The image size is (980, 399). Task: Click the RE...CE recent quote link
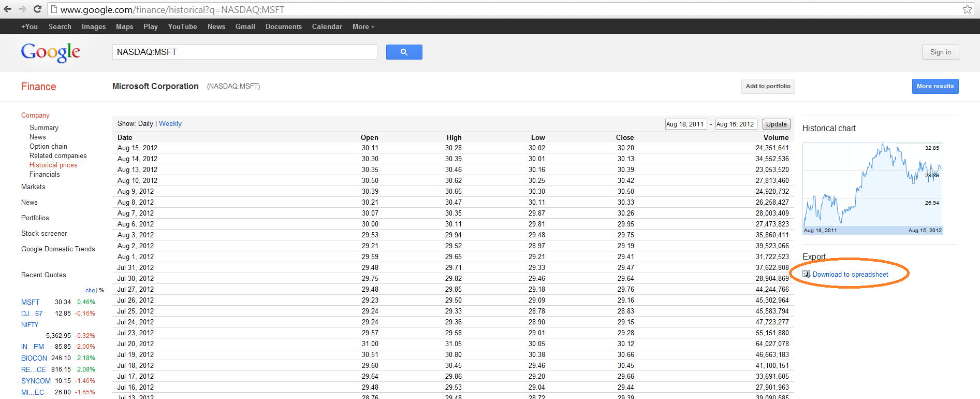34,369
